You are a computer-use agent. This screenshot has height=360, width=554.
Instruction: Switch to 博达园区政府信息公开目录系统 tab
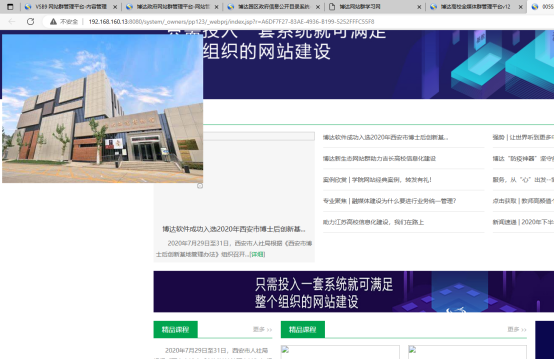273,7
